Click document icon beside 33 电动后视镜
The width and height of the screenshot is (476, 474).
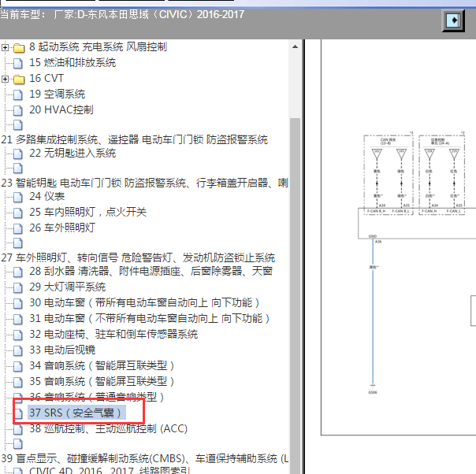(x=18, y=351)
